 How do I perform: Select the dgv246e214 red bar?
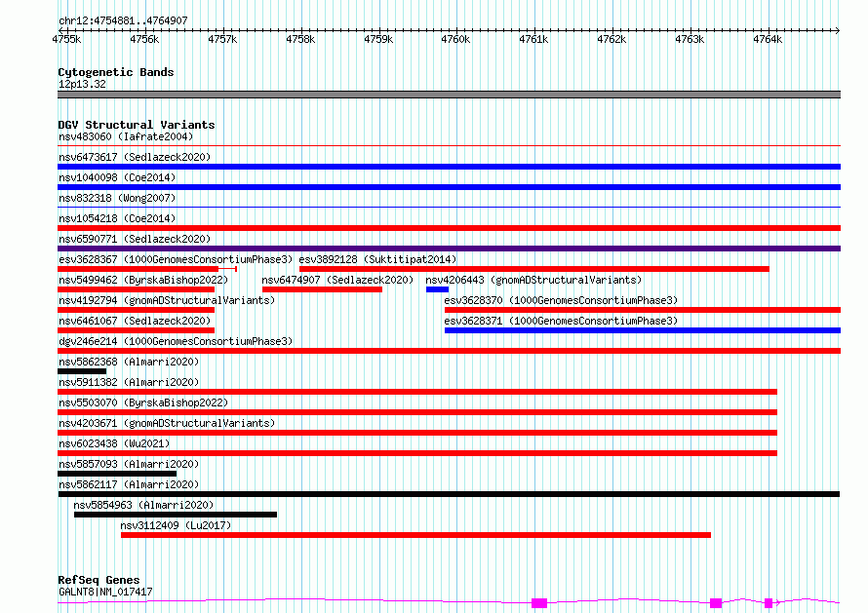[x=449, y=351]
